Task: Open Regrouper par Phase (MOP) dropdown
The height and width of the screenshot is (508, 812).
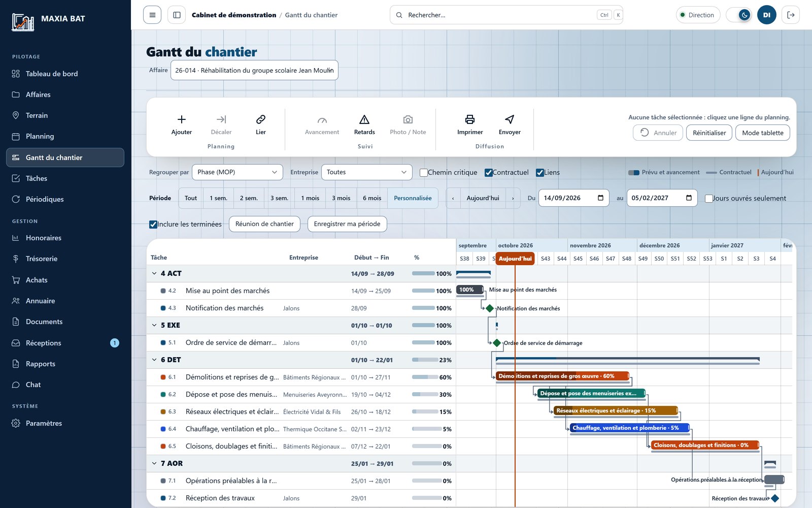Action: pos(238,172)
